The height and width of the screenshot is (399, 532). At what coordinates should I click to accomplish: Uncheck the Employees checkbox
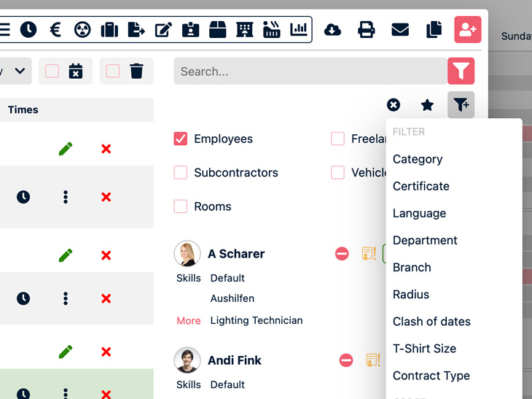pyautogui.click(x=181, y=139)
